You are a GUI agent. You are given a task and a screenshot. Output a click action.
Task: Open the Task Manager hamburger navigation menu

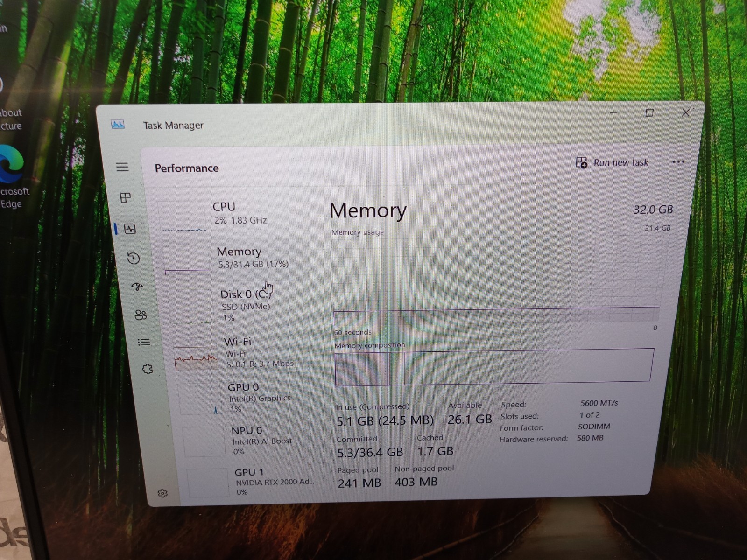coord(122,167)
